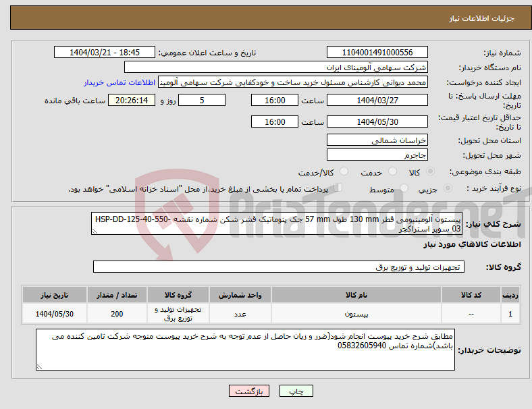The image size is (532, 409).
Task: Click goods group field تجهیزات تولید و توزیع برق
Action: (279, 267)
